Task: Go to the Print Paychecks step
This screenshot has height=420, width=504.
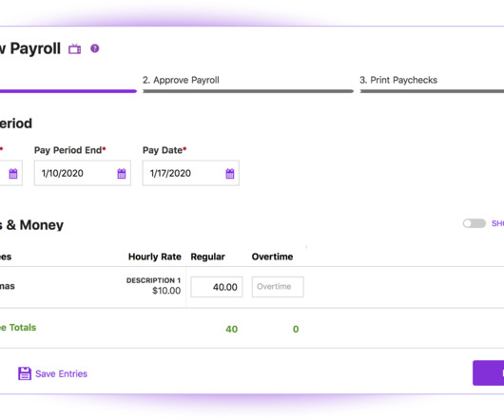Action: point(398,80)
